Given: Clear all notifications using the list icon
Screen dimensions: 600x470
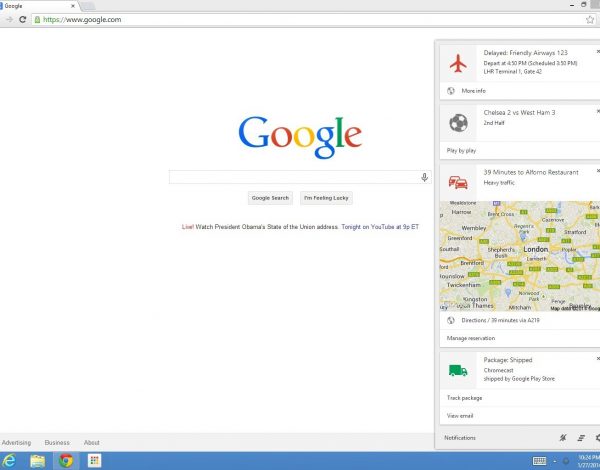Looking at the screenshot, I should (579, 438).
